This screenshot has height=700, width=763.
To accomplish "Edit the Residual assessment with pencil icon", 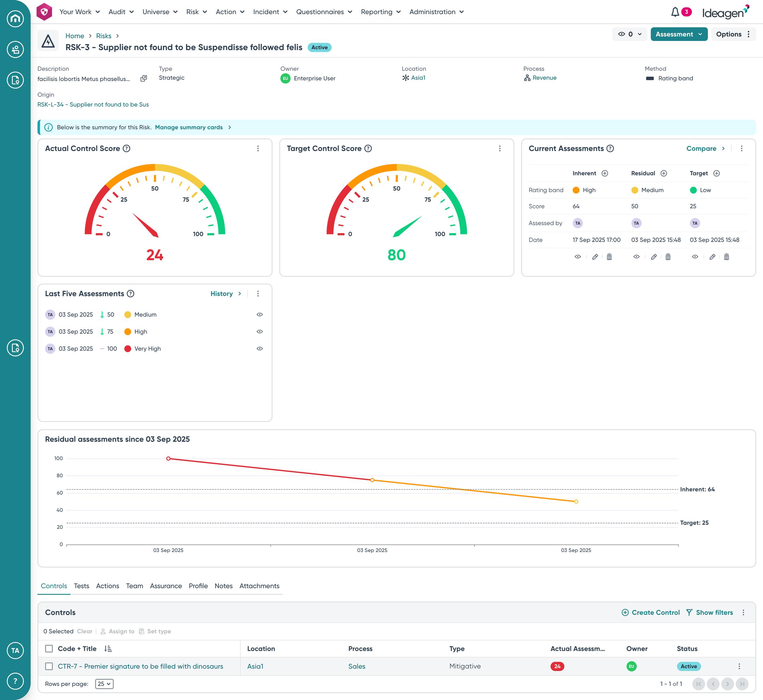I will click(654, 257).
